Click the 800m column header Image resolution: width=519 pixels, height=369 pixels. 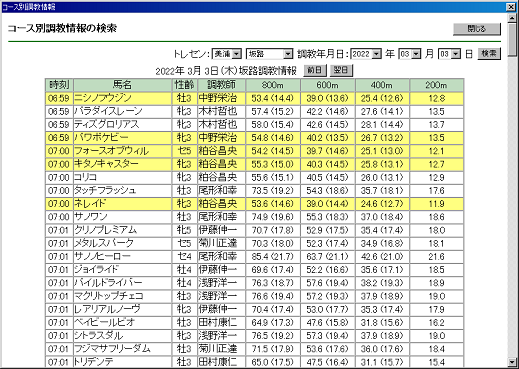[273, 85]
